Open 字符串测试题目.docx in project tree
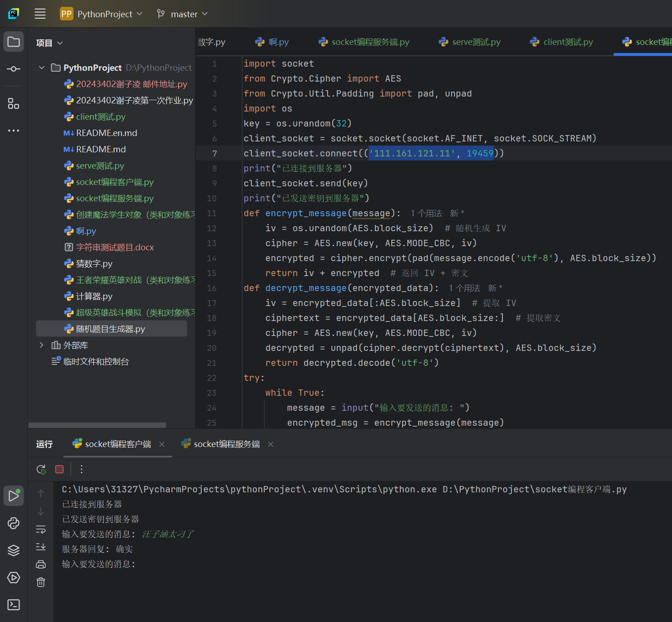 click(x=109, y=247)
